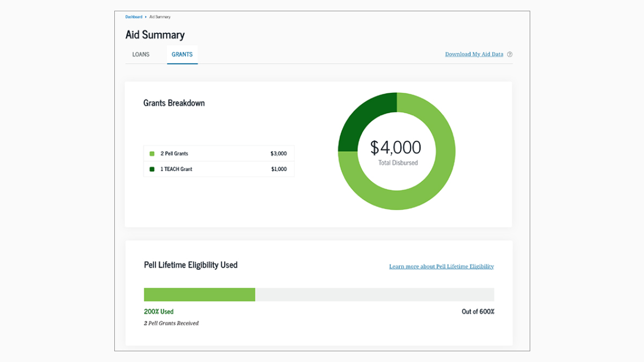Expand the Grants Breakdown card
The width and height of the screenshot is (644, 362).
tap(173, 103)
